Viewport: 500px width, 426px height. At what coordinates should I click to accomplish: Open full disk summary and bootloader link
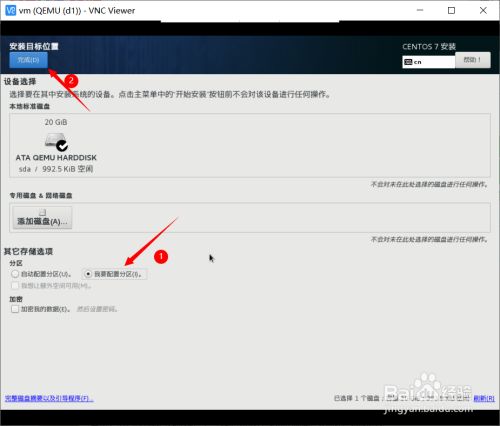(49, 398)
